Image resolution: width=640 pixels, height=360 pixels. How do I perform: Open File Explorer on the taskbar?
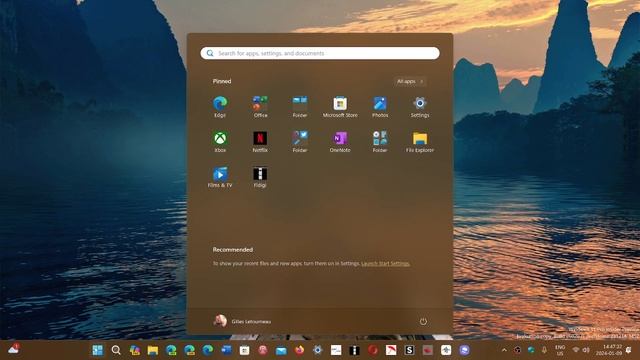153,350
